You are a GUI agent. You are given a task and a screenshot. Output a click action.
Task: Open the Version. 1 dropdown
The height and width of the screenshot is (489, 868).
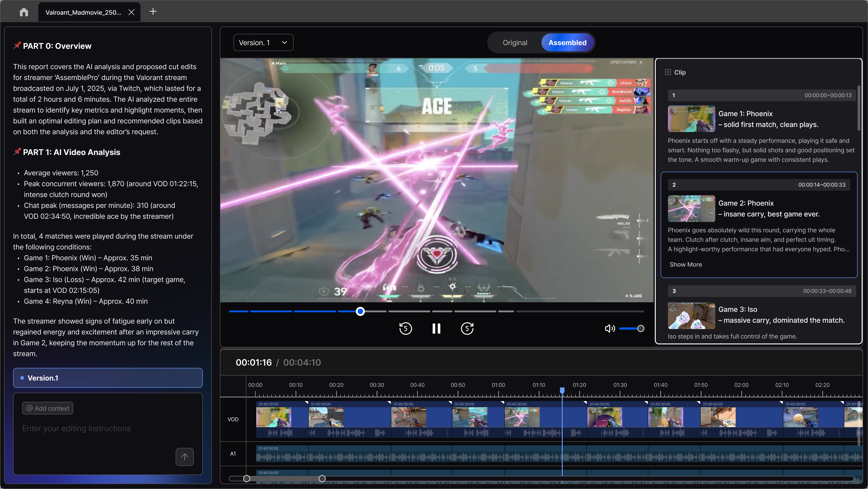pyautogui.click(x=263, y=42)
